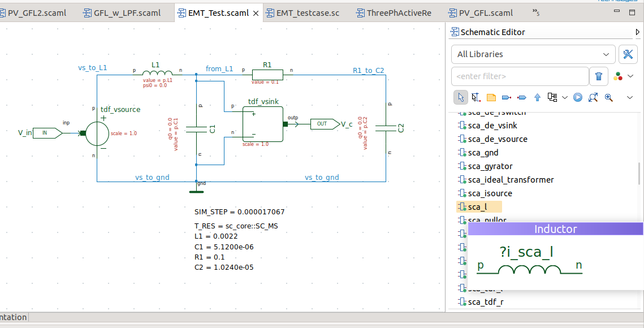Click the zoom to fit icon

(x=593, y=97)
